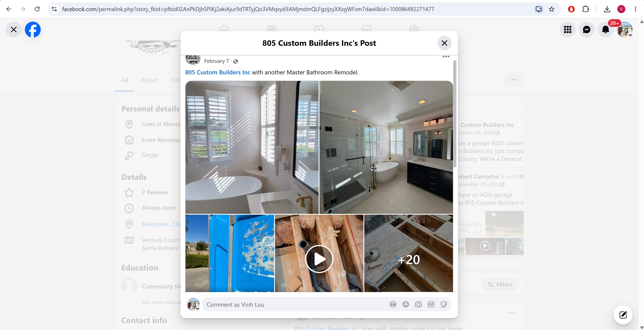Click the Ventura County map icon
The width and height of the screenshot is (644, 330).
pyautogui.click(x=129, y=240)
